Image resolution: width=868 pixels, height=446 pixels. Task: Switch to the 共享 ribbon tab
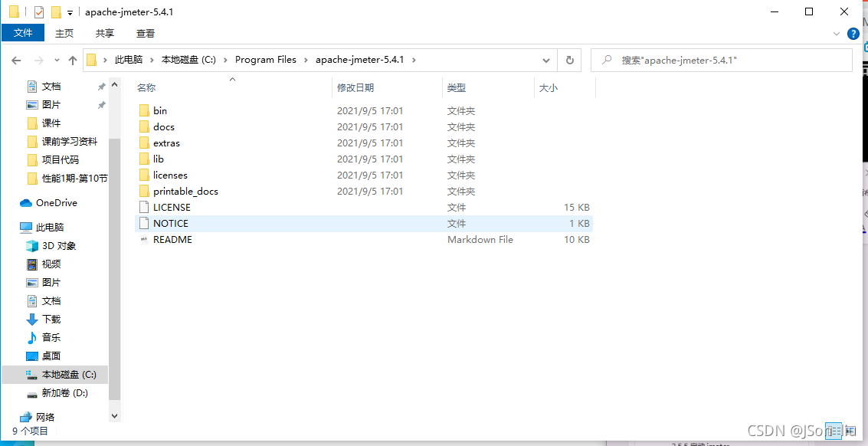(105, 33)
